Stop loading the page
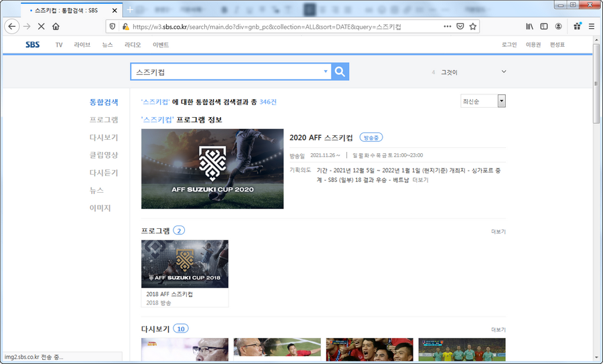Screen dimensions: 603x364 pos(41,27)
